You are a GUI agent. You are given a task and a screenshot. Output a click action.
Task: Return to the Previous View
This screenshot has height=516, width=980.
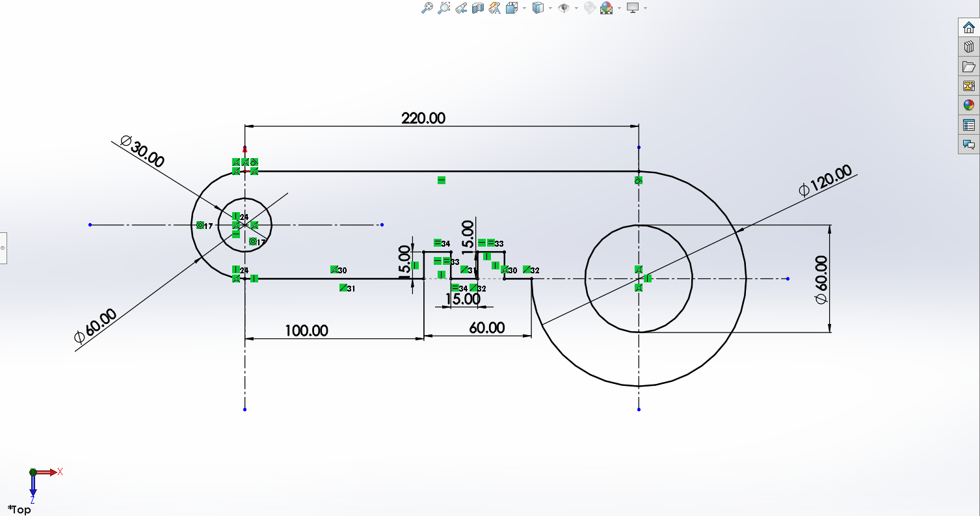pos(461,8)
